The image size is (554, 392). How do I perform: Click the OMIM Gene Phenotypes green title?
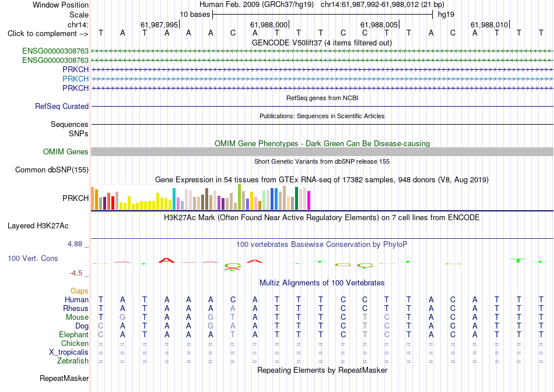[x=322, y=144]
